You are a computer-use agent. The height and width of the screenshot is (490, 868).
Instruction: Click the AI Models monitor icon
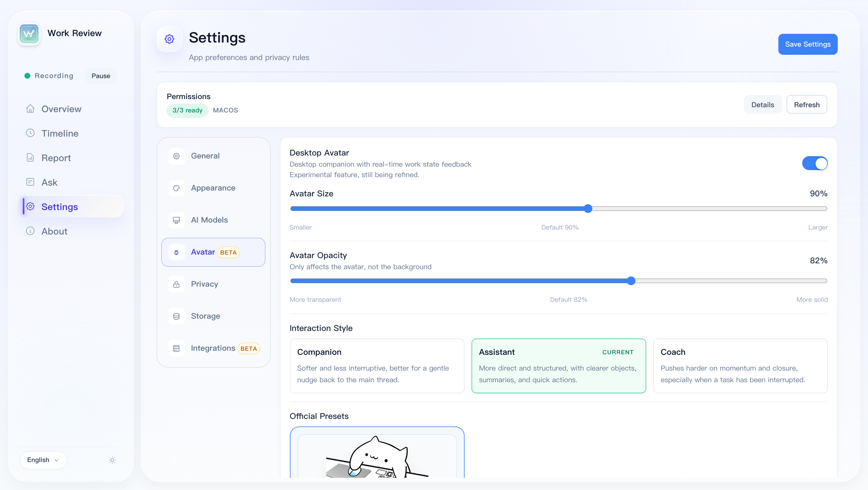coord(177,220)
